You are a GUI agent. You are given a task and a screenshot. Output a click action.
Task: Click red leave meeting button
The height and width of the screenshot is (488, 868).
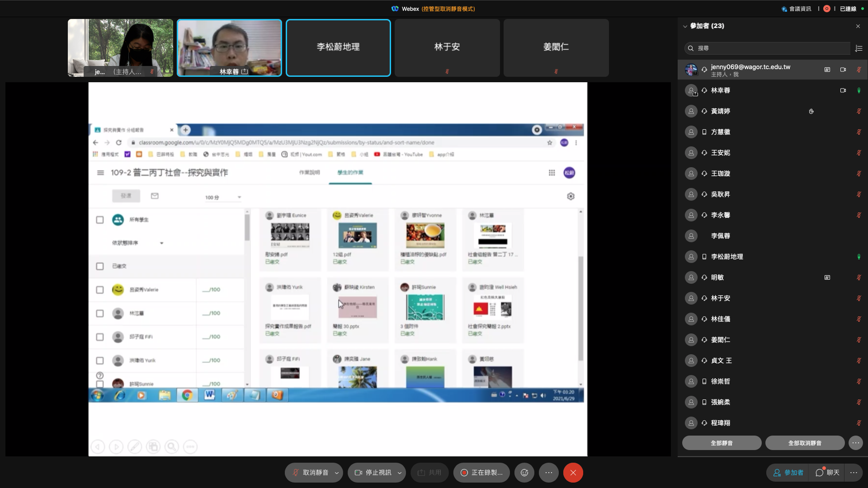[573, 473]
